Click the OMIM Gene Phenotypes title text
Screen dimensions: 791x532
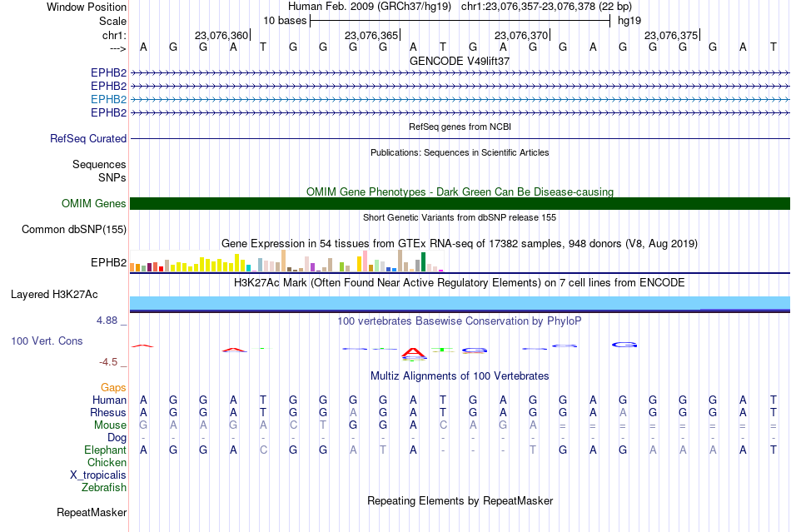[460, 191]
